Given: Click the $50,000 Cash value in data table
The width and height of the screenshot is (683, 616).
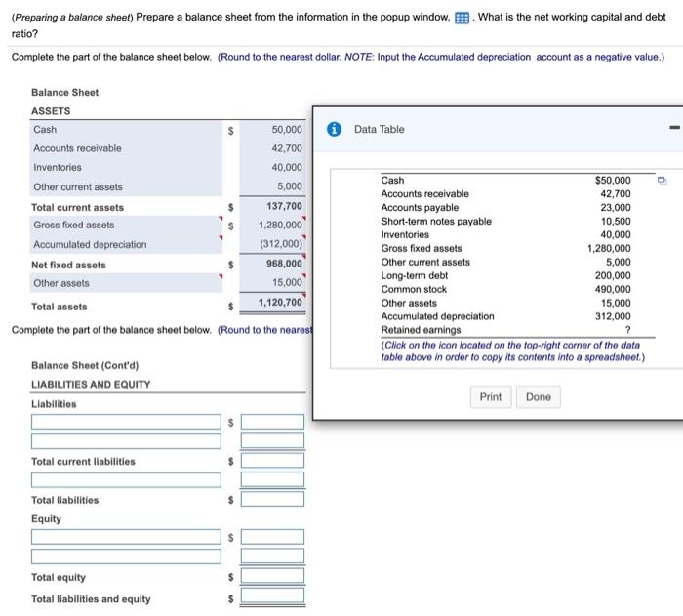Looking at the screenshot, I should pyautogui.click(x=613, y=180).
